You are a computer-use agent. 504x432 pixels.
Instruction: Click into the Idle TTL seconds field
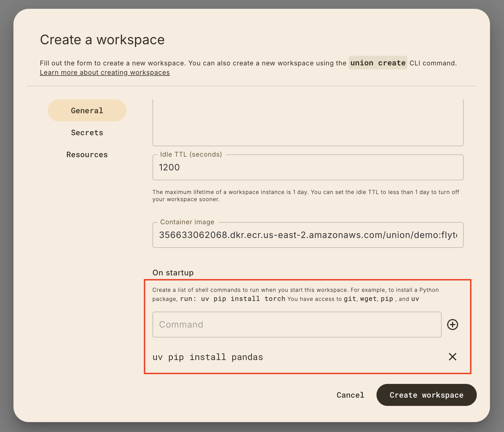[308, 167]
